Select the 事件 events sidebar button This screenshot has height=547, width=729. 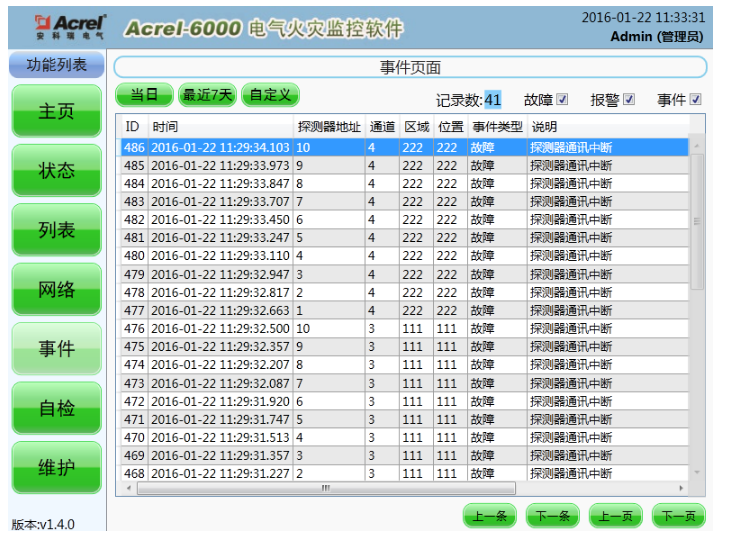(57, 349)
